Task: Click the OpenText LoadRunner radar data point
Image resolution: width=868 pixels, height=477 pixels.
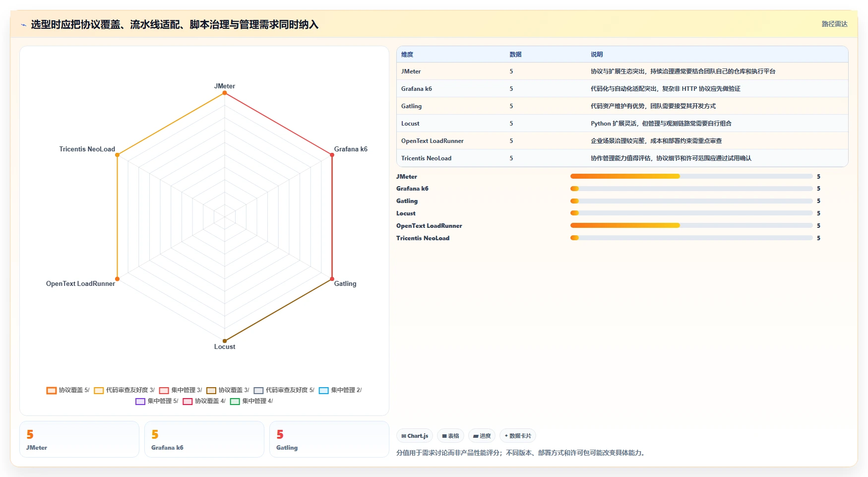Action: tap(117, 279)
